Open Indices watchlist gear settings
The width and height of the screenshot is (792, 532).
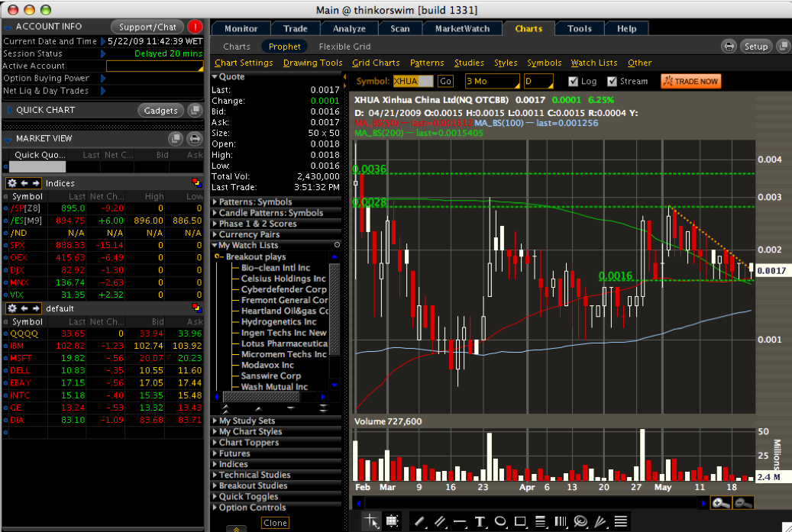pyautogui.click(x=12, y=183)
